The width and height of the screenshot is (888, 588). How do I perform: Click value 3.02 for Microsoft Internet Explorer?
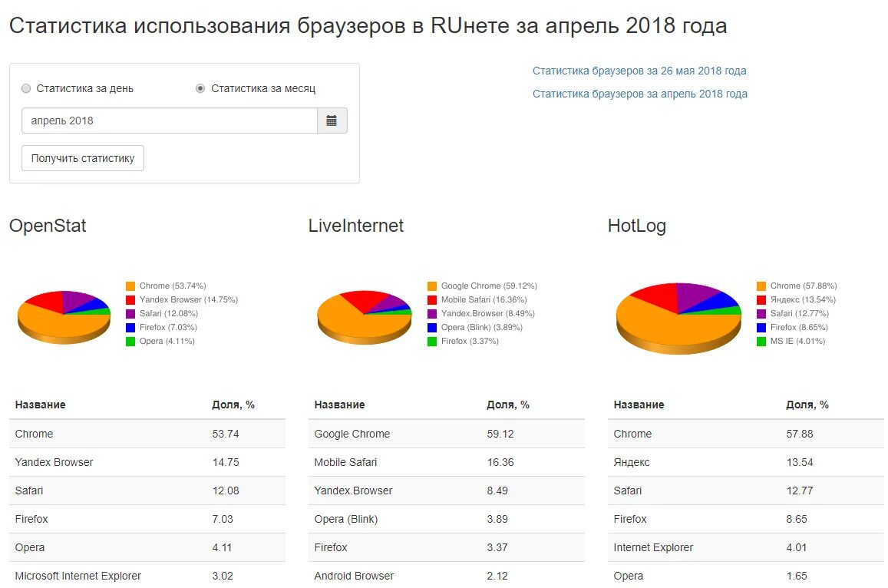coord(223,576)
